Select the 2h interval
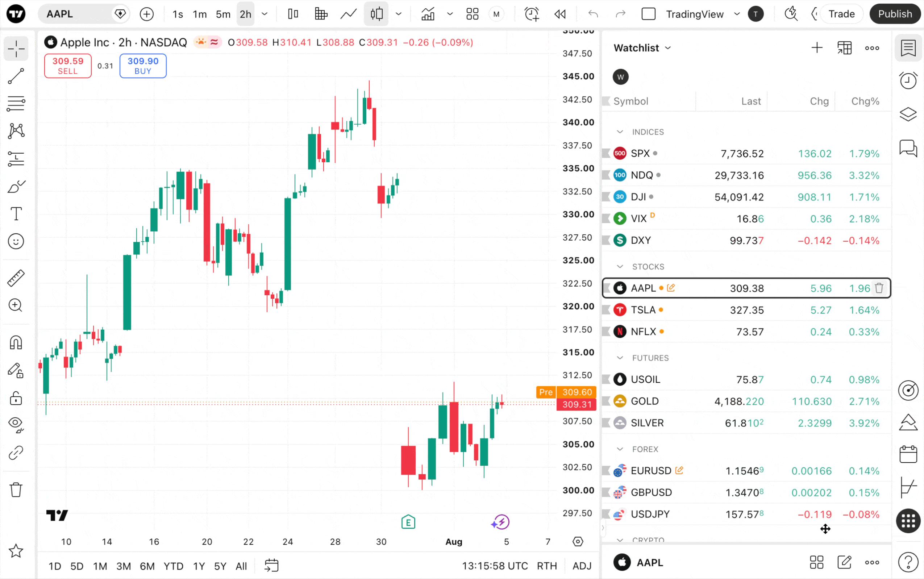Viewport: 924px width, 579px height. (245, 14)
